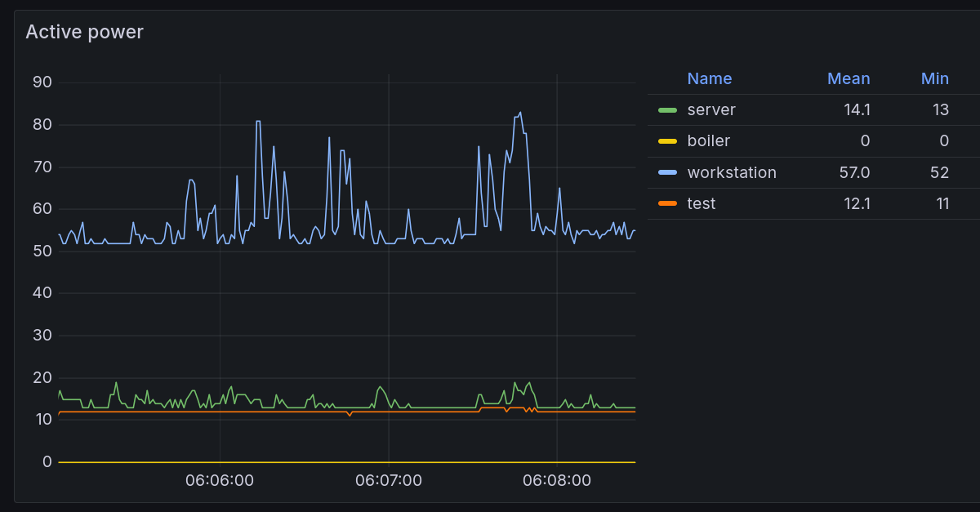Click the 06:06:00 time axis label
This screenshot has height=512, width=980.
pyautogui.click(x=219, y=480)
